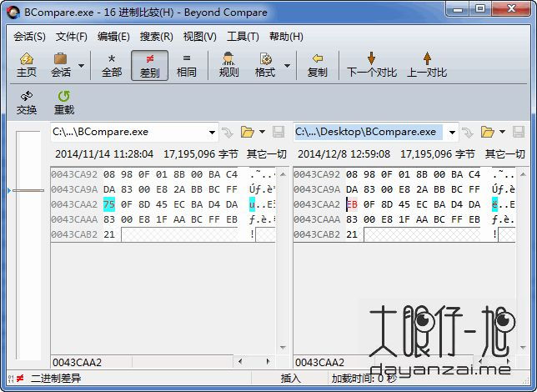The height and width of the screenshot is (392, 537).
Task: Select highlighted byte 75 in left pane
Action: pyautogui.click(x=109, y=204)
